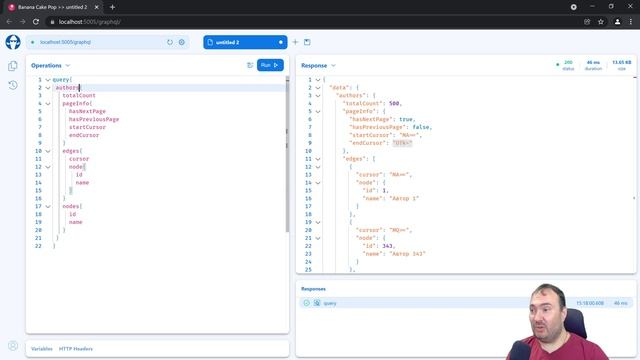Click the Responses panel heading

[313, 289]
